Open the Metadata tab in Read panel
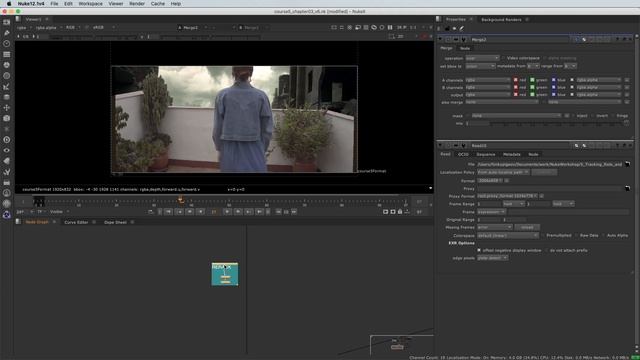 [511, 154]
